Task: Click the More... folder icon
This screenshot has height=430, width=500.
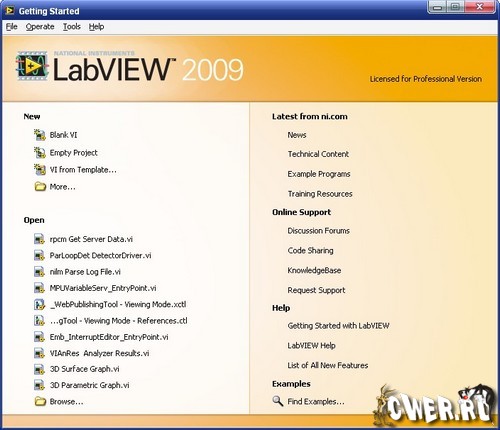Action: click(x=40, y=187)
